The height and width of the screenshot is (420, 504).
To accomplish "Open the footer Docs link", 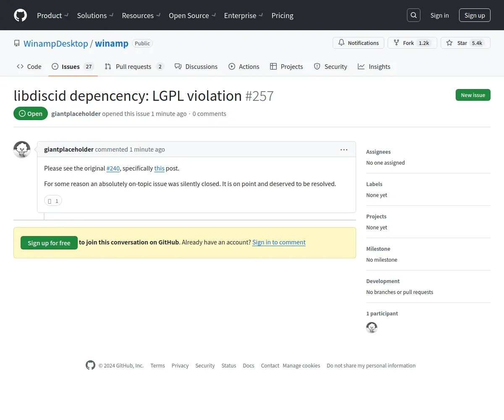I will [x=249, y=365].
